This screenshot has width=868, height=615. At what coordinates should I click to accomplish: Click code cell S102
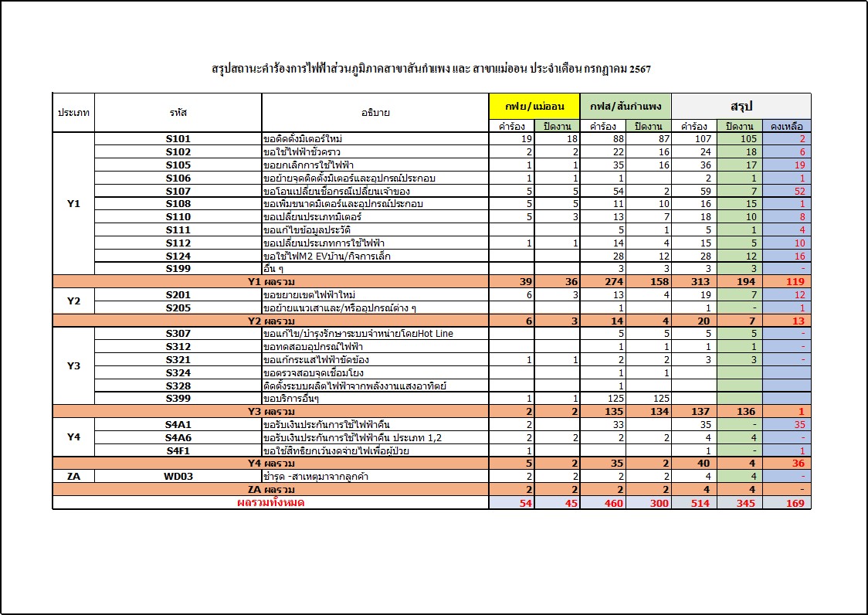tap(178, 151)
